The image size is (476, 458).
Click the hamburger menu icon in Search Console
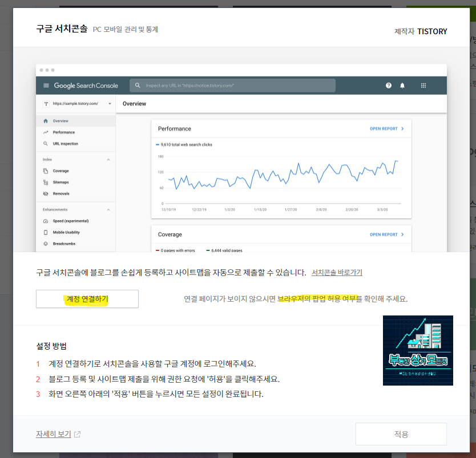pos(46,86)
